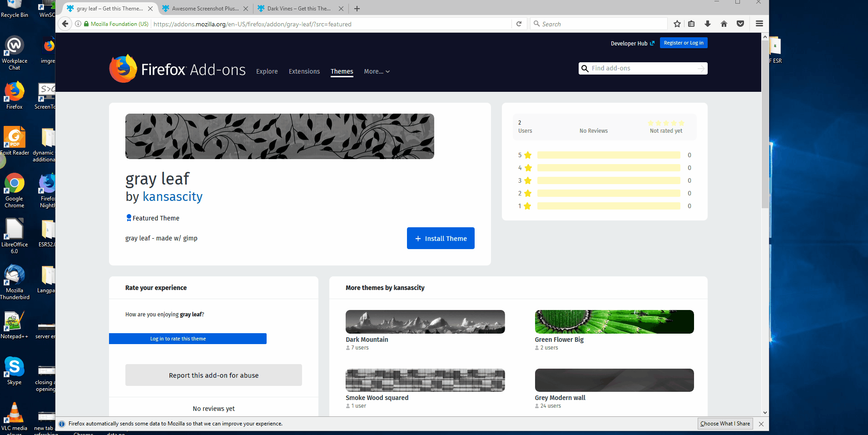
Task: Report this add-on for abuse
Action: point(213,375)
